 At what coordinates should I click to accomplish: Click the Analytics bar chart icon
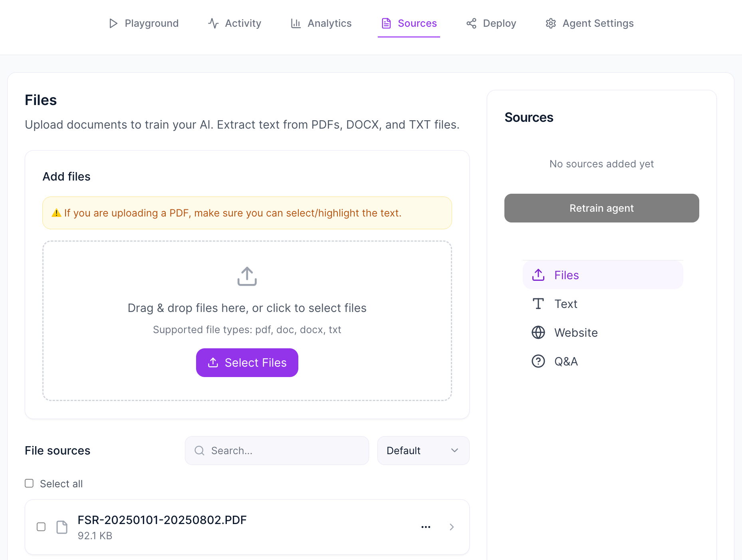coord(296,24)
